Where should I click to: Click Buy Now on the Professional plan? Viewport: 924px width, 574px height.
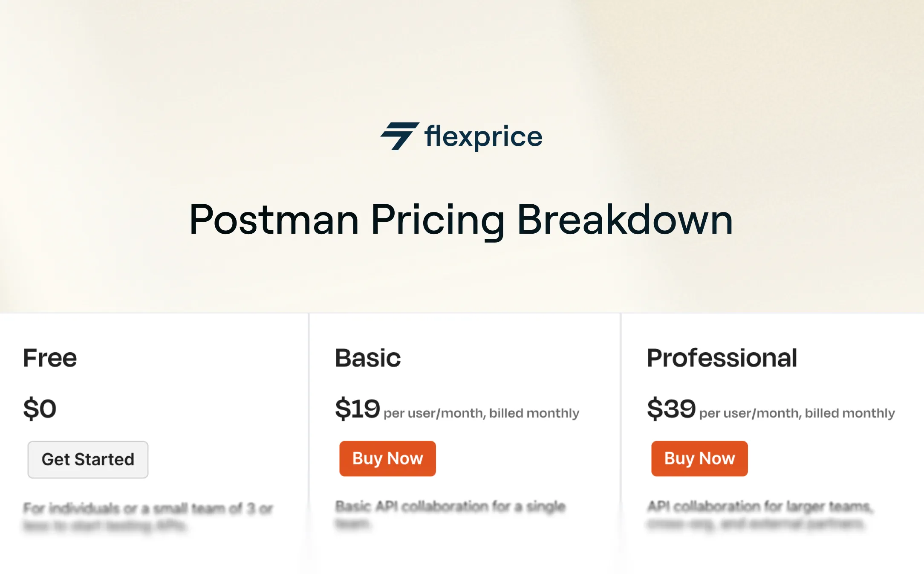pyautogui.click(x=699, y=458)
